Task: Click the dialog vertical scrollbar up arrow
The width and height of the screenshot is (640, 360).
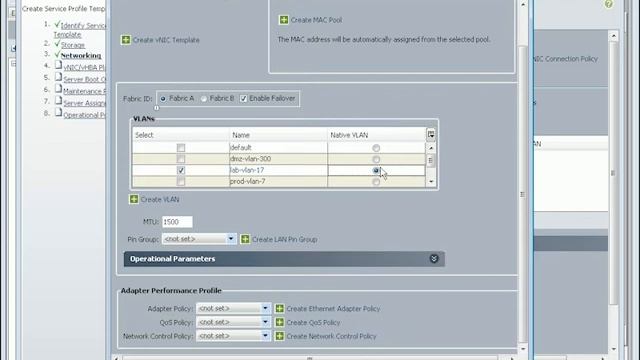Action: pos(523,4)
